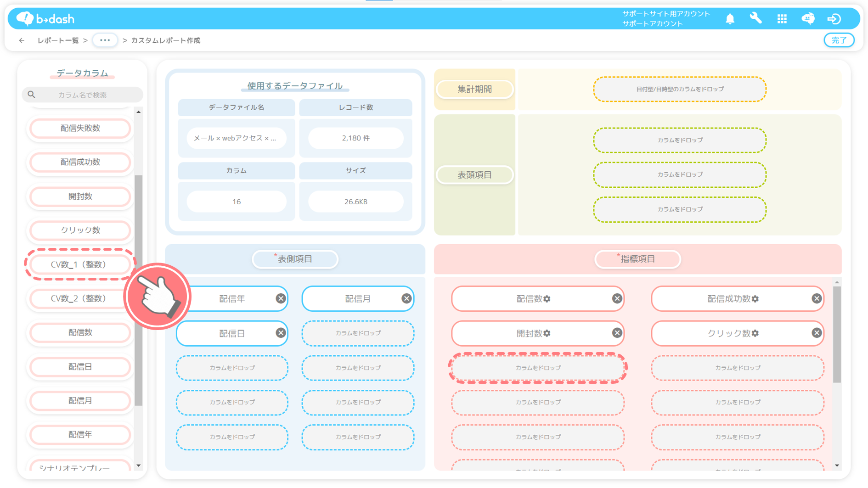Screen dimensions: 868x488
Task: Remove 配信数 from 指標項目
Action: pos(617,298)
